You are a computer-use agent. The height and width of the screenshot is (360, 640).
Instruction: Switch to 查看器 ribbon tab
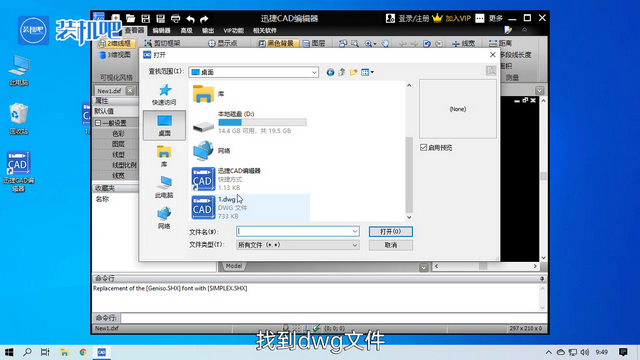point(134,31)
